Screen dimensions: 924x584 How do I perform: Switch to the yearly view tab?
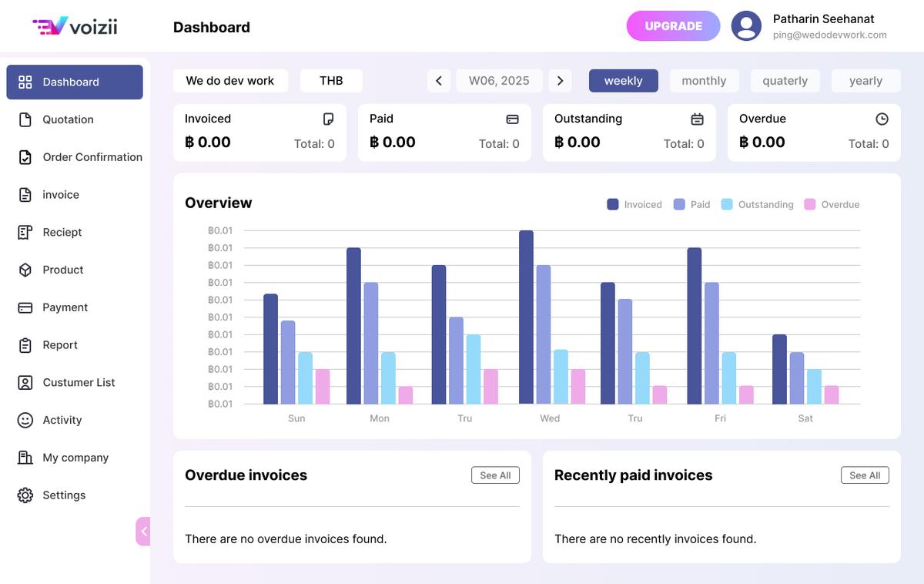(865, 81)
